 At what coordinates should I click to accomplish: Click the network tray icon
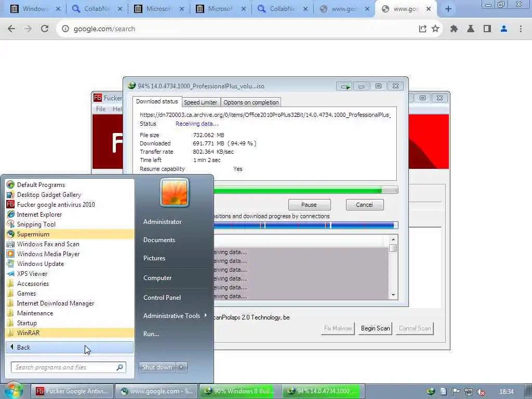469,392
